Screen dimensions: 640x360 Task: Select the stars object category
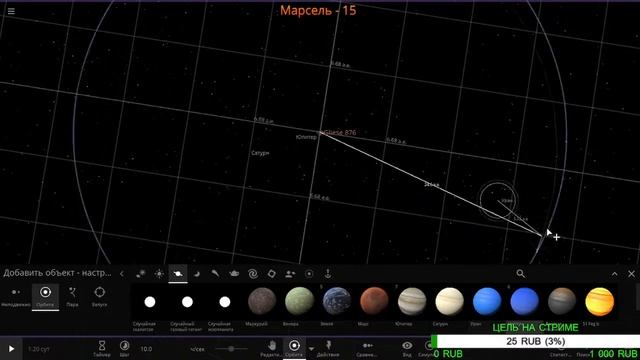159,274
